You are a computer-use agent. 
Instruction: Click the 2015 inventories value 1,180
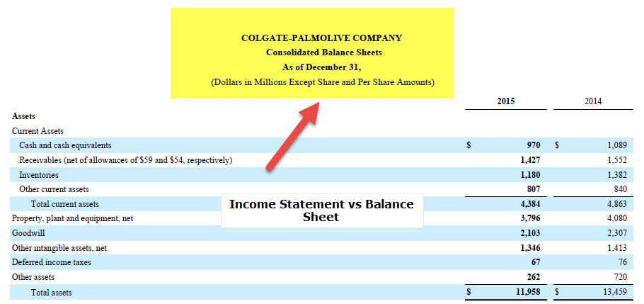530,174
